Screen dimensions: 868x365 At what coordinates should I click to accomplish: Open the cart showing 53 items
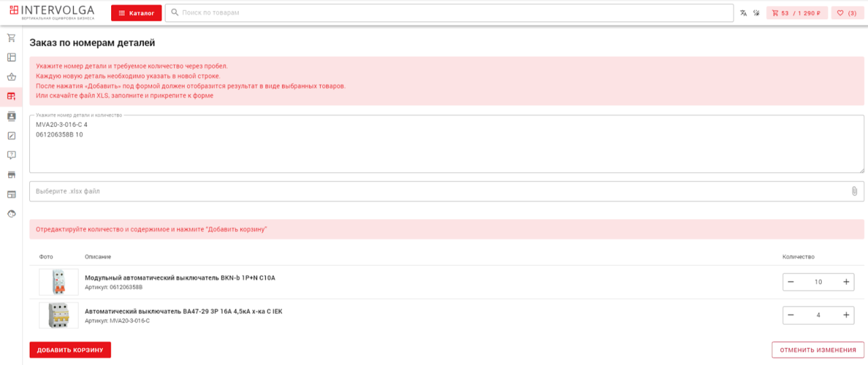[x=796, y=13]
